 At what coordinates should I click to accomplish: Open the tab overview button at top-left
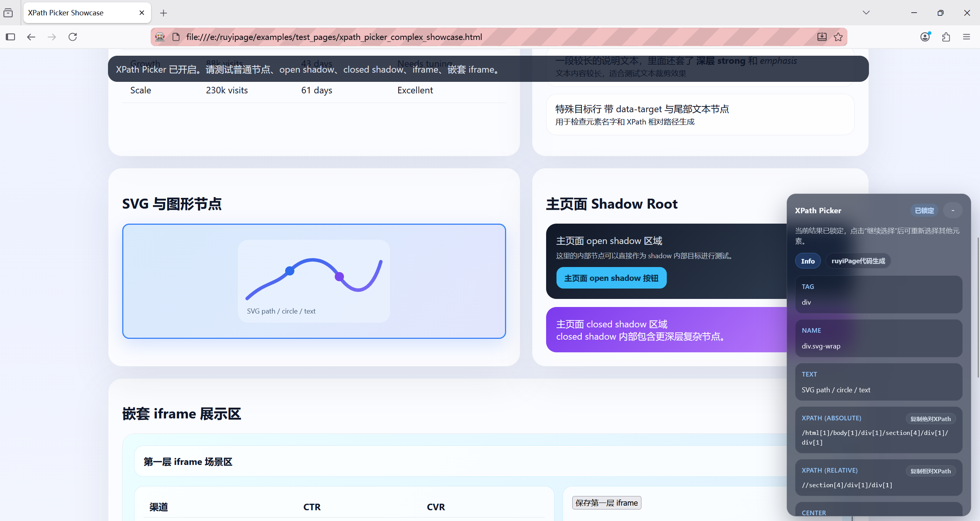(8, 13)
